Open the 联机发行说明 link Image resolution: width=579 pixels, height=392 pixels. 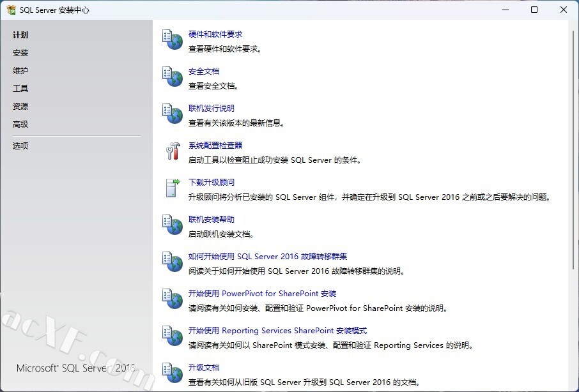212,109
